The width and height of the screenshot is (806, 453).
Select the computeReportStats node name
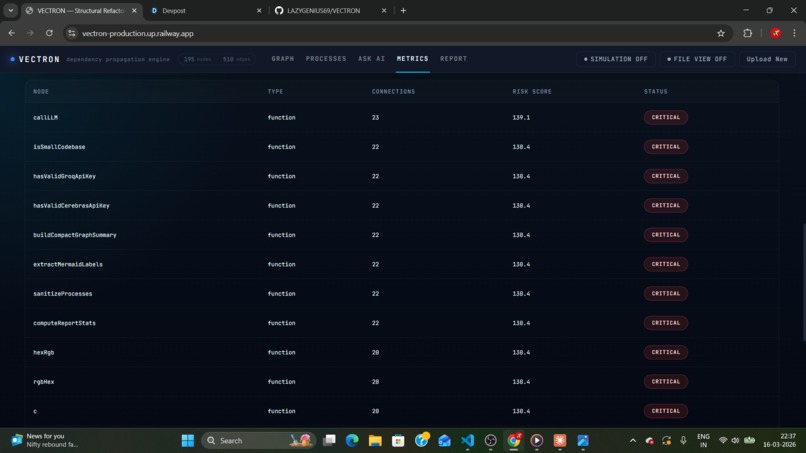point(64,323)
